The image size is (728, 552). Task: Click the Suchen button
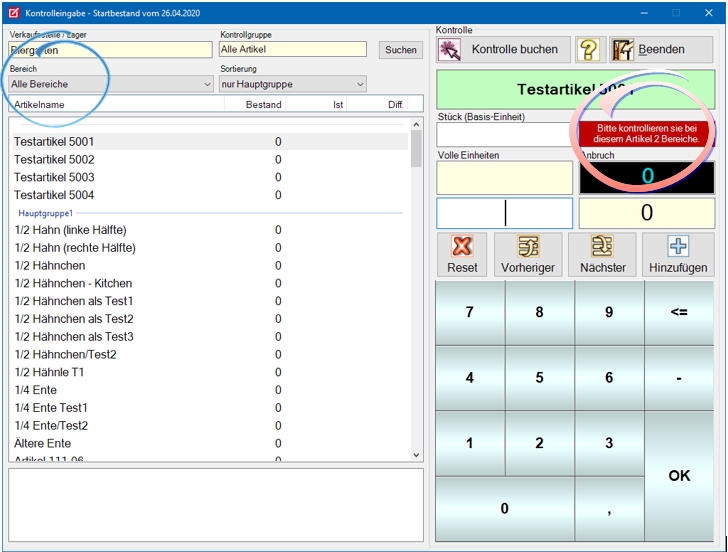point(401,50)
